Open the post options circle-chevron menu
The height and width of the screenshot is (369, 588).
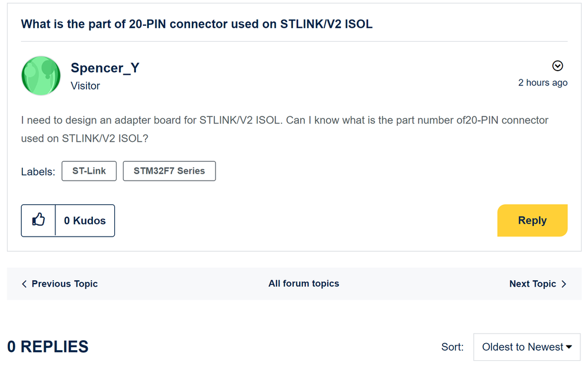[x=557, y=66]
